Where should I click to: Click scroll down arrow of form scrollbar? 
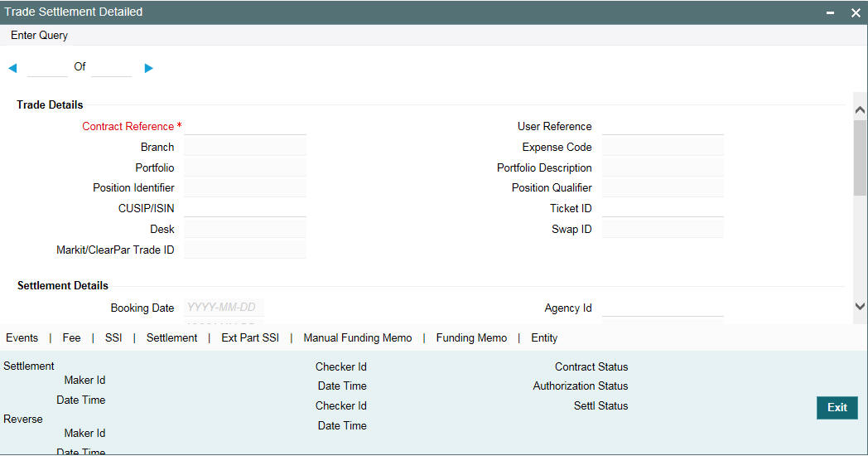tap(860, 306)
